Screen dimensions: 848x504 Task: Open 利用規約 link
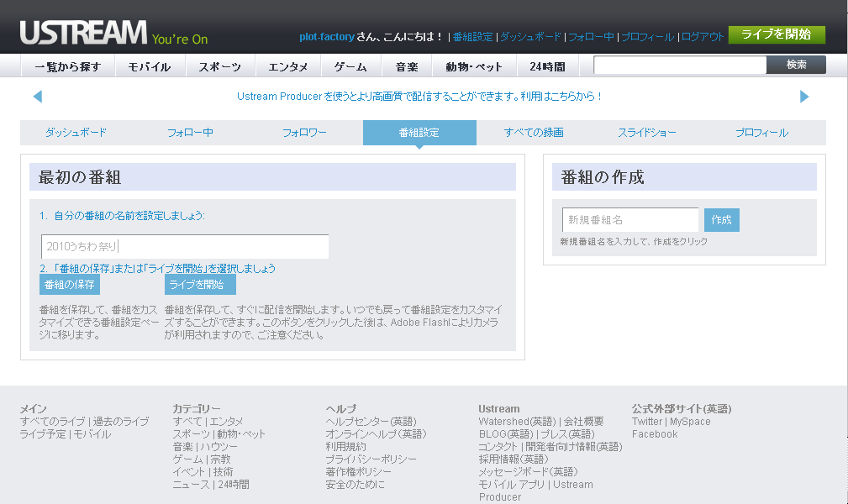345,447
